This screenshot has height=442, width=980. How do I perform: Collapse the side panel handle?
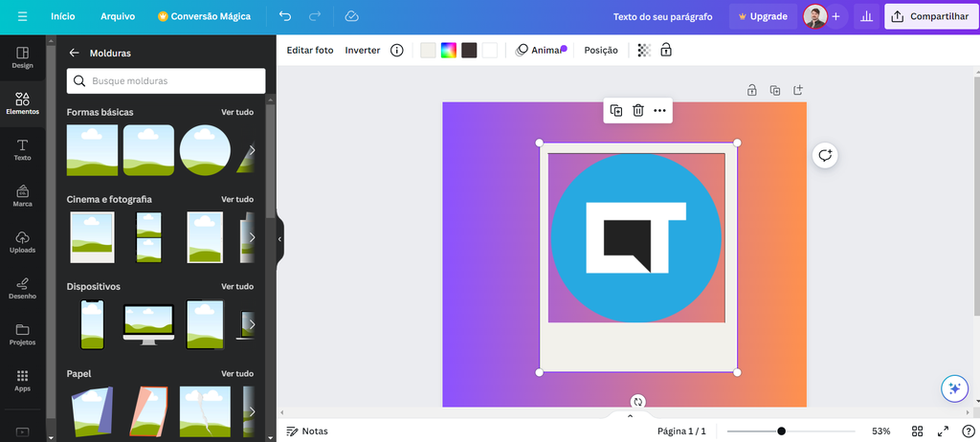pos(279,239)
